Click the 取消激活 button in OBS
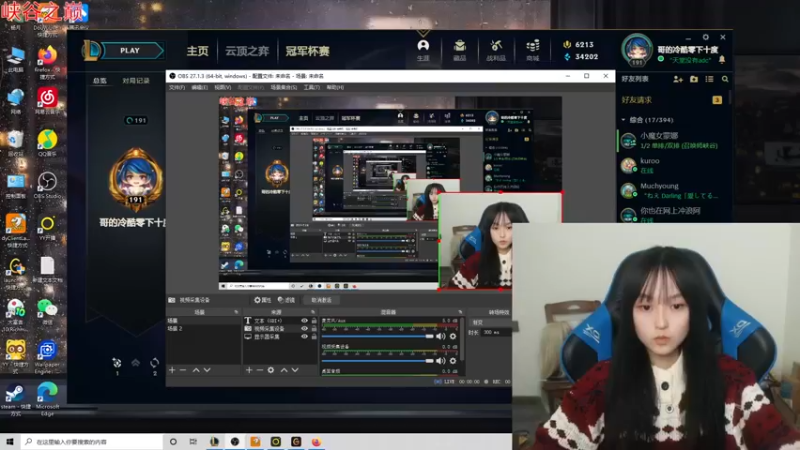This screenshot has height=450, width=800. (x=321, y=300)
